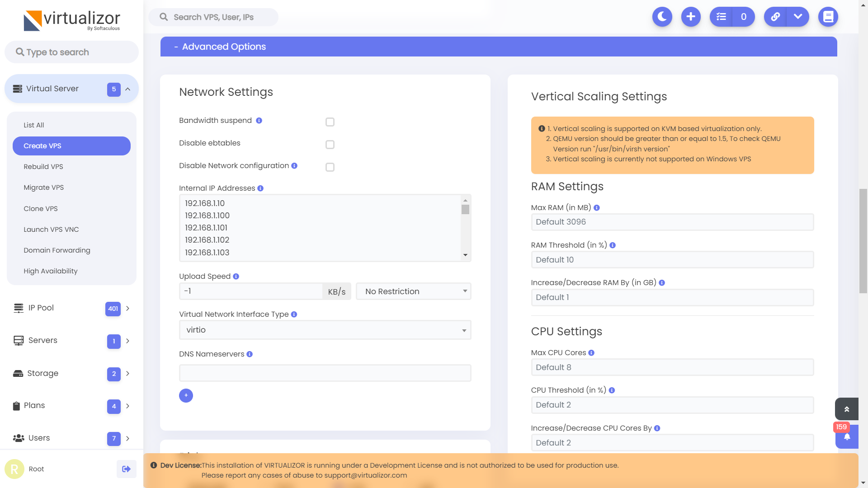
Task: Click info icon beside CPU Threshold
Action: point(612,390)
